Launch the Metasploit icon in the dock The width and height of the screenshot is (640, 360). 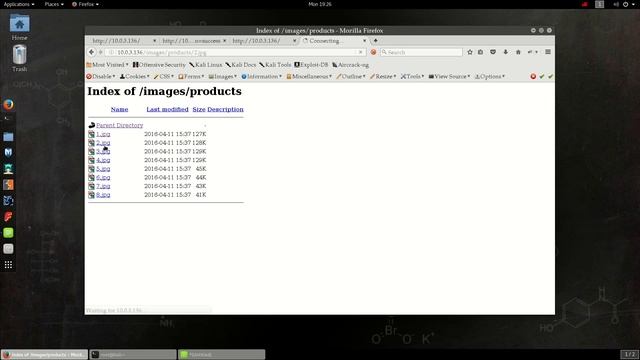8,153
